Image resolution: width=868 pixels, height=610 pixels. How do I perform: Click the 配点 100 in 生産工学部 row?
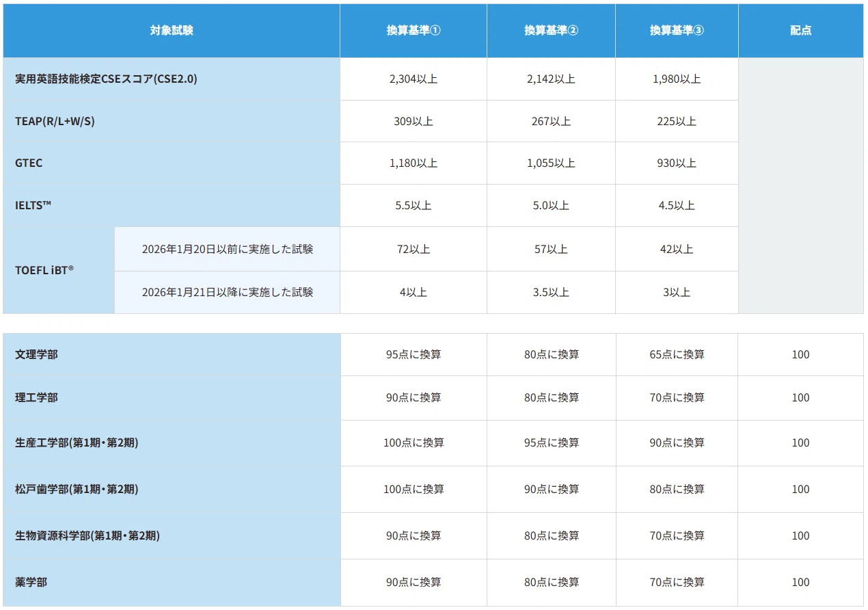(801, 442)
